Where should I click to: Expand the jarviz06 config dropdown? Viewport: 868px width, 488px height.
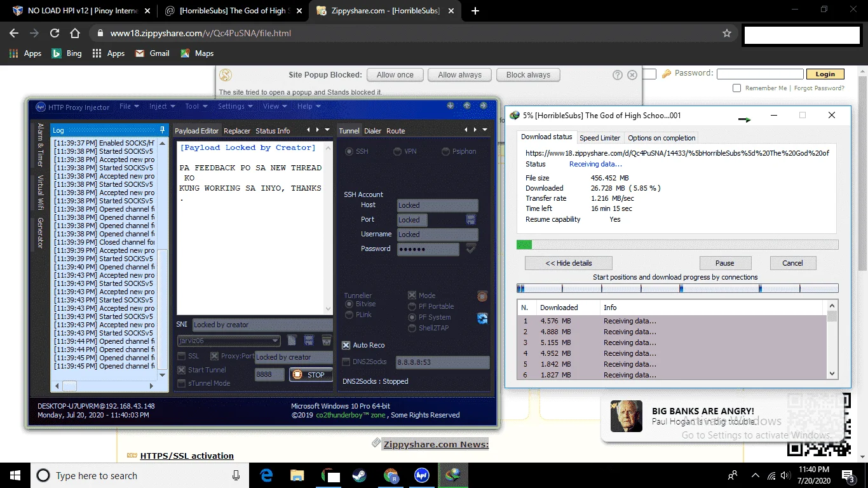(275, 341)
